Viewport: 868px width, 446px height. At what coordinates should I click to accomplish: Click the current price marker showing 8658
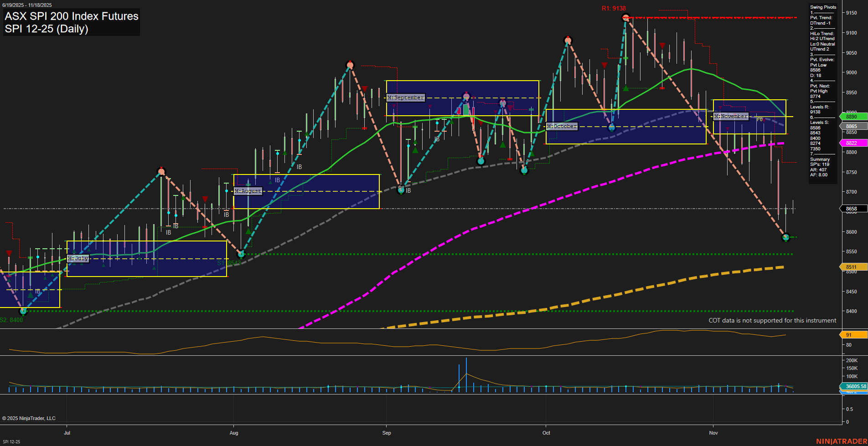852,208
